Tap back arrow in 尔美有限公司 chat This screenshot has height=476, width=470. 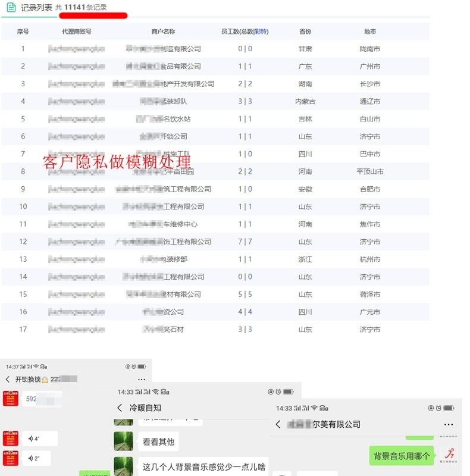pyautogui.click(x=278, y=424)
